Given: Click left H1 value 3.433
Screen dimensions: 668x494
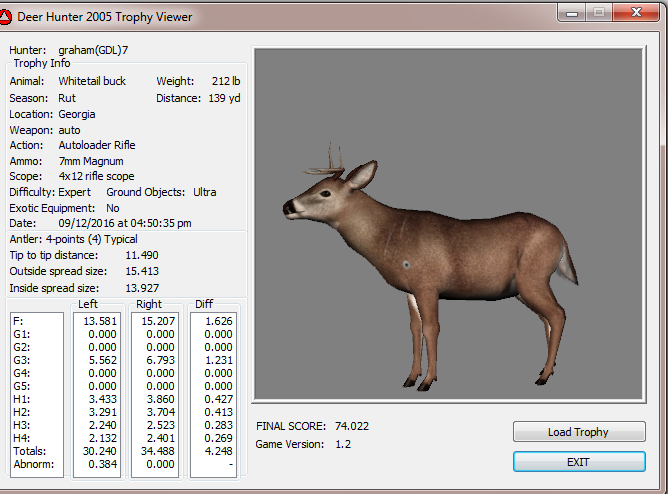Looking at the screenshot, I should [x=103, y=399].
